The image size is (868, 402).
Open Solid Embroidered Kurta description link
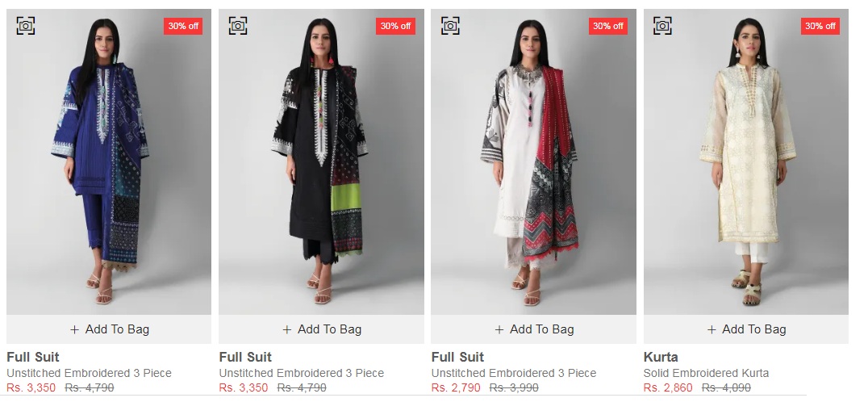click(x=707, y=373)
